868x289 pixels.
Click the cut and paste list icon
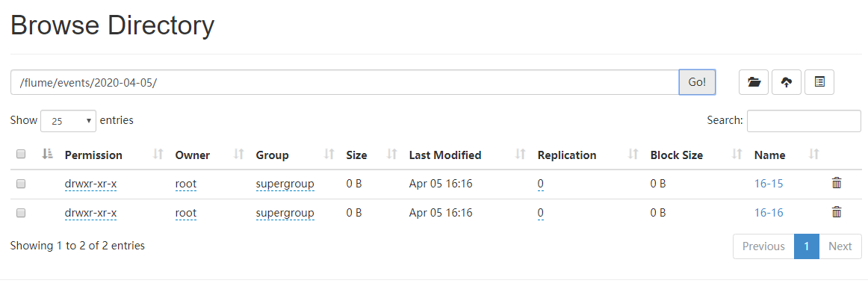(x=819, y=82)
